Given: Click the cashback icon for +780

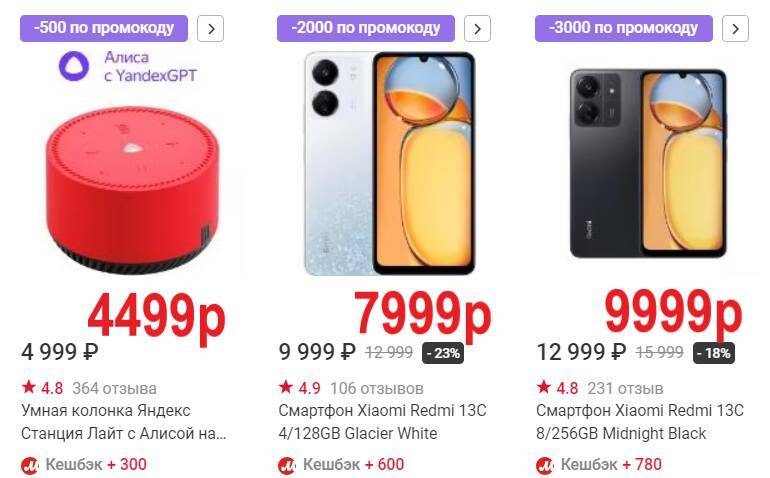Looking at the screenshot, I should [545, 465].
